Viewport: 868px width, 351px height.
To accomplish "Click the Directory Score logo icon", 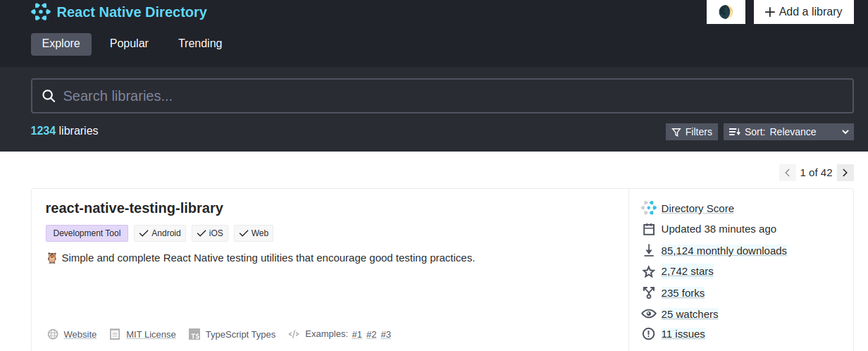I will pos(648,208).
